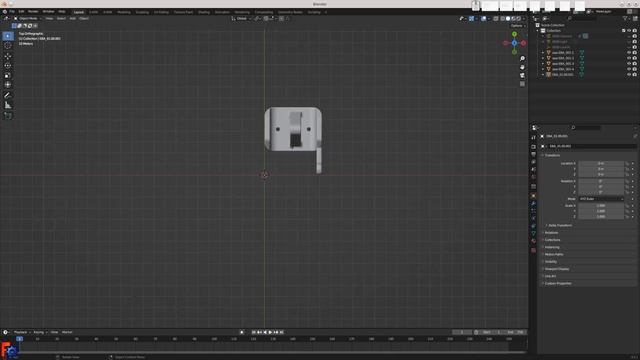Open the Texture properties tab
The height and width of the screenshot is (360, 640).
click(x=533, y=250)
